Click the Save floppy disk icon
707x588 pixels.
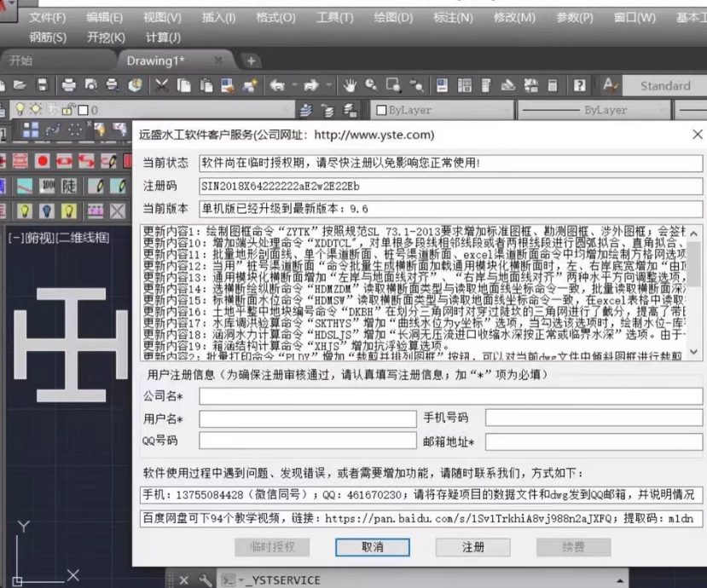coord(42,85)
